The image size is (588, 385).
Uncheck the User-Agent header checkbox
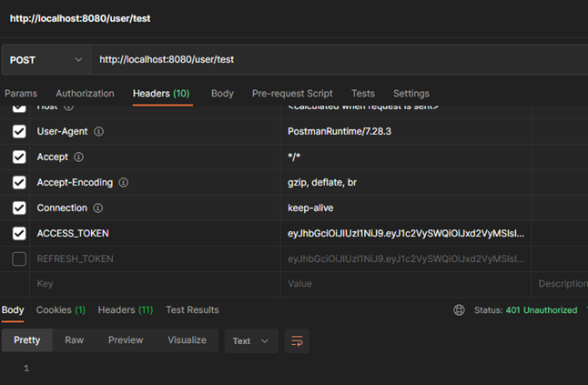tap(19, 132)
